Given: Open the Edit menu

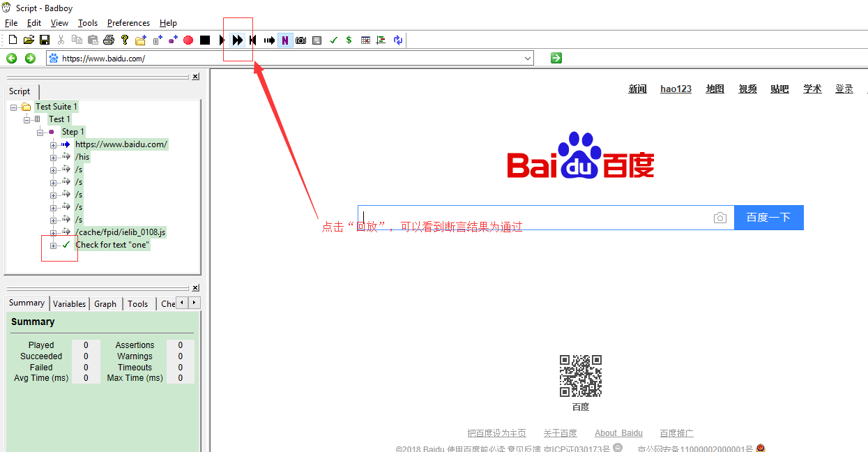Looking at the screenshot, I should (34, 23).
